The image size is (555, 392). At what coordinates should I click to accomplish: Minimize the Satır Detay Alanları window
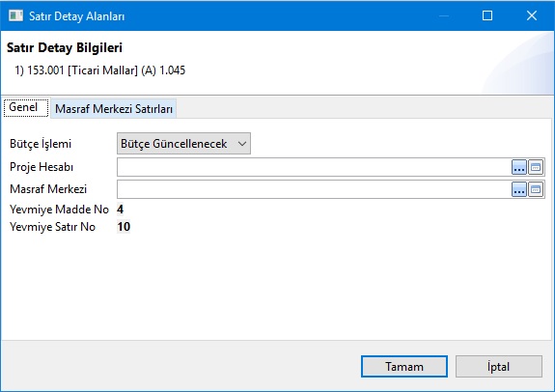click(444, 15)
